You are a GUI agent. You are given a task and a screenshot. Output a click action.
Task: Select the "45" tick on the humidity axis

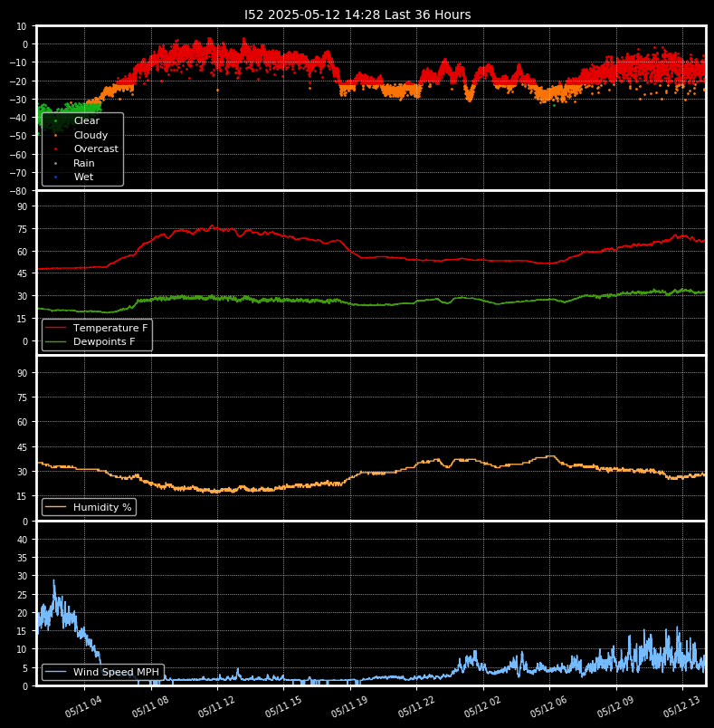[x=23, y=447]
